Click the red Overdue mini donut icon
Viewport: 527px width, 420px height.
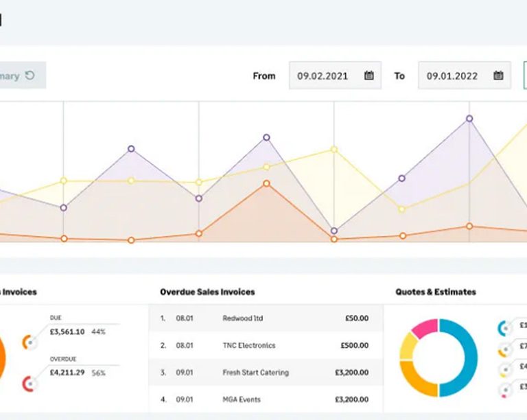[x=30, y=384]
